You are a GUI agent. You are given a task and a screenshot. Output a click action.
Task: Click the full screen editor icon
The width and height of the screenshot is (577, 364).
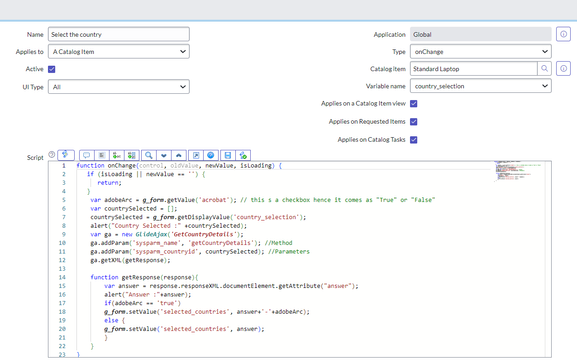pos(196,155)
